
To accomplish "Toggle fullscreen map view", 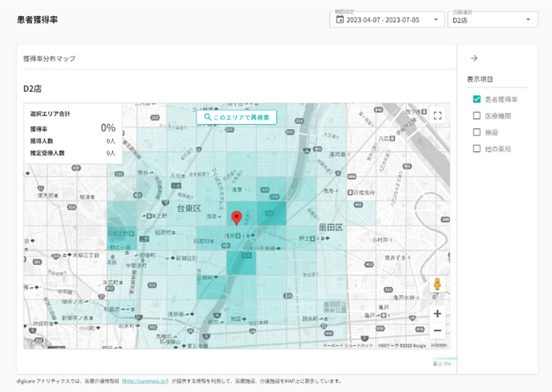I will point(437,115).
